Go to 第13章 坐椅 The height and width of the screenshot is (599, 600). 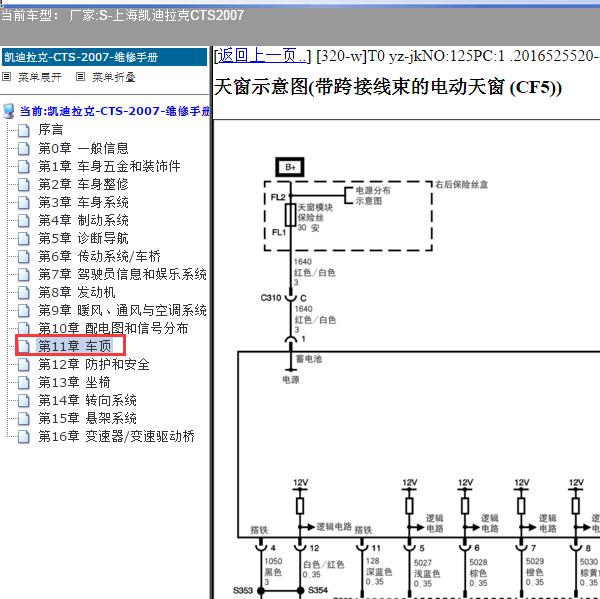coord(74,382)
